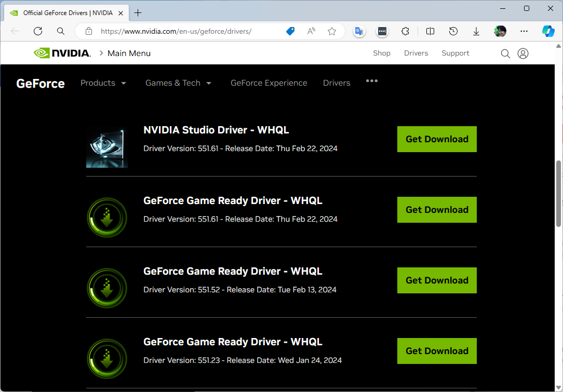This screenshot has width=563, height=392.
Task: Go to Drivers in top NVIDIA menu
Action: (416, 53)
